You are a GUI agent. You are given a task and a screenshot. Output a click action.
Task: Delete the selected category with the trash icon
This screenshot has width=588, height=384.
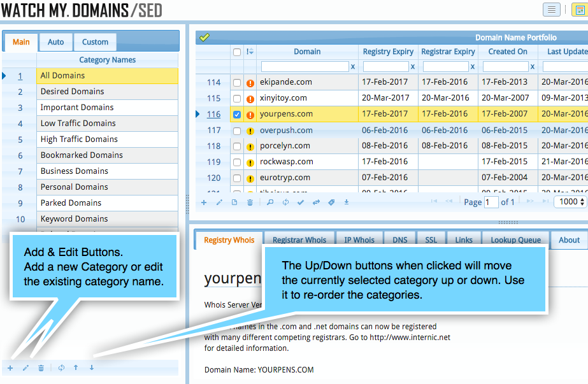pos(41,368)
